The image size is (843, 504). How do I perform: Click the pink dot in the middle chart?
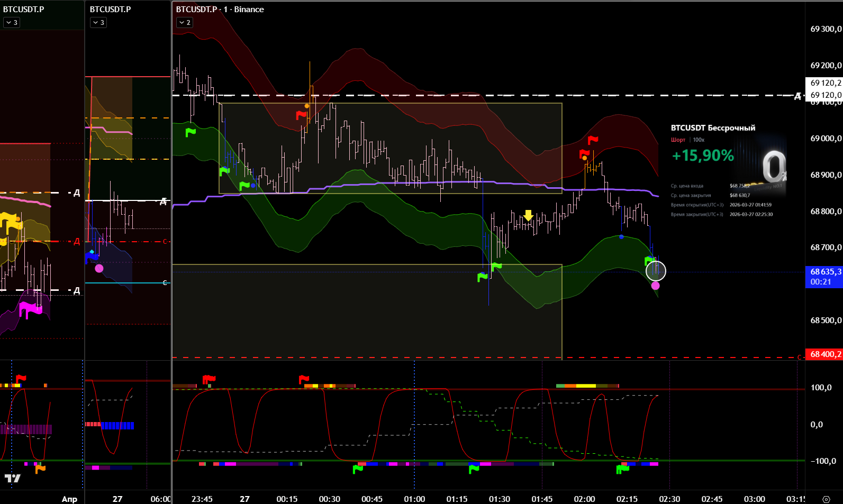[99, 268]
